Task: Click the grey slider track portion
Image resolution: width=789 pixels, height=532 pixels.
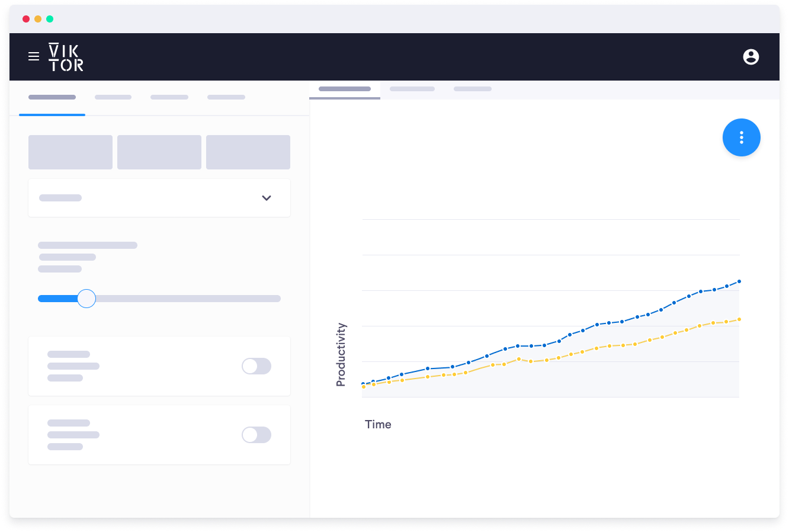Action: (188, 299)
